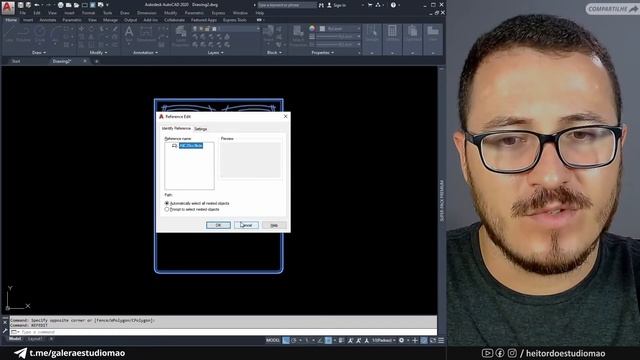Click the status bar customization menu icon
640x360 pixels.
coord(441,340)
